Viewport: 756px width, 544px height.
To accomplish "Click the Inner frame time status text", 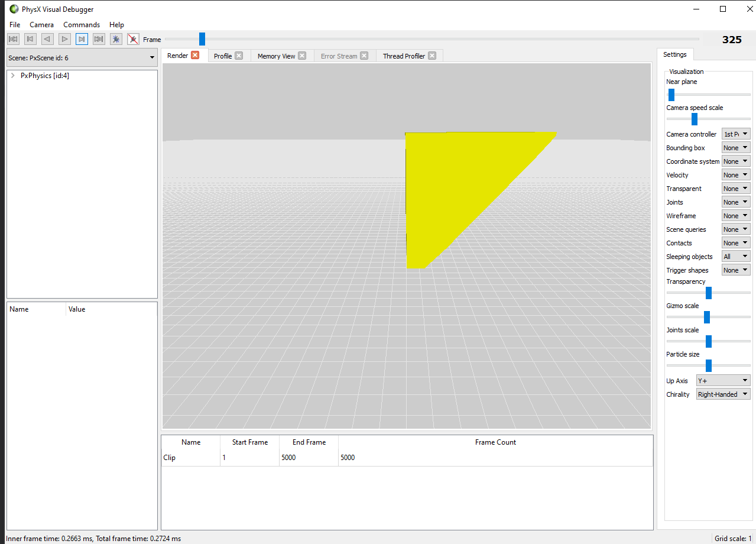I will coord(93,539).
